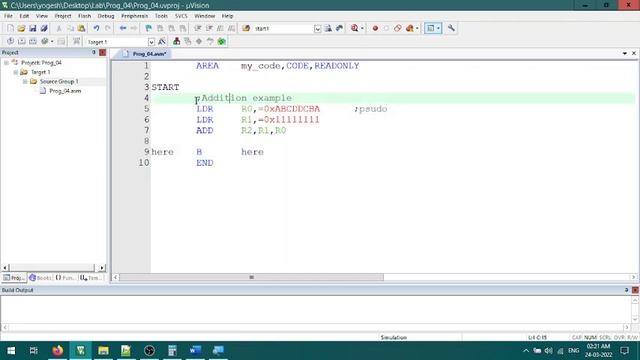Find in files toolbar icon
Image resolution: width=640 pixels, height=360 pixels.
(246, 28)
